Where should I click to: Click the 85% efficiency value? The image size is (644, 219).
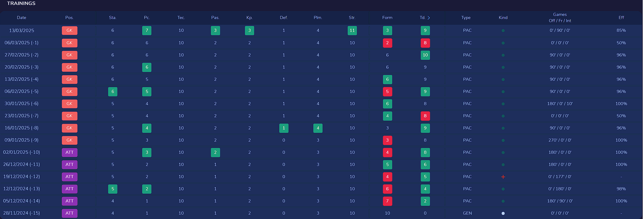pyautogui.click(x=621, y=31)
